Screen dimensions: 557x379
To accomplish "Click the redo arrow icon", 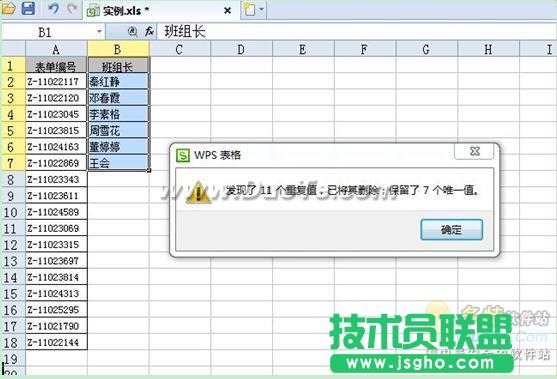I will point(72,9).
